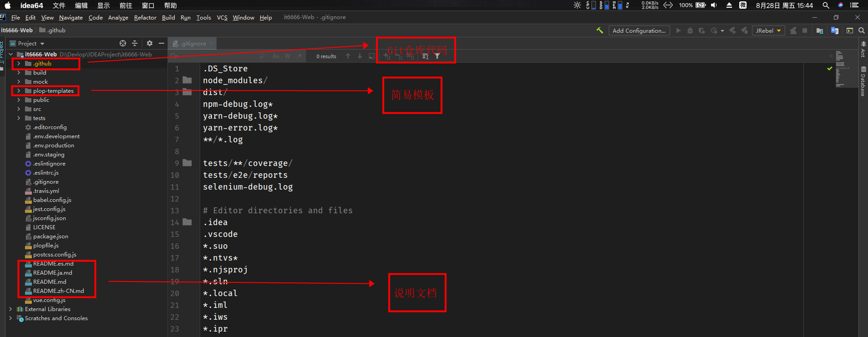Click the Run with JRebel rocket icon
868x337 pixels.
732,30
